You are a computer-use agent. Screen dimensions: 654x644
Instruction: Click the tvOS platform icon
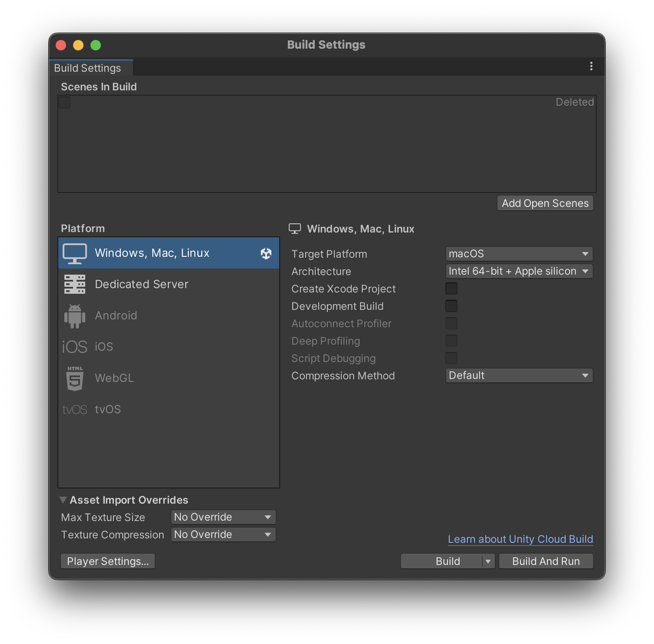(74, 409)
